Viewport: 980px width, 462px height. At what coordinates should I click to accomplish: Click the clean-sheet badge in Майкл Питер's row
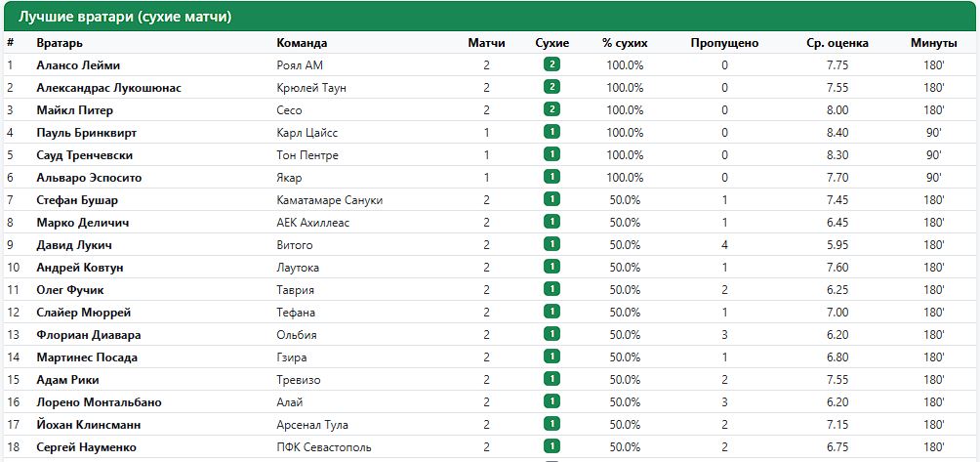coord(551,109)
